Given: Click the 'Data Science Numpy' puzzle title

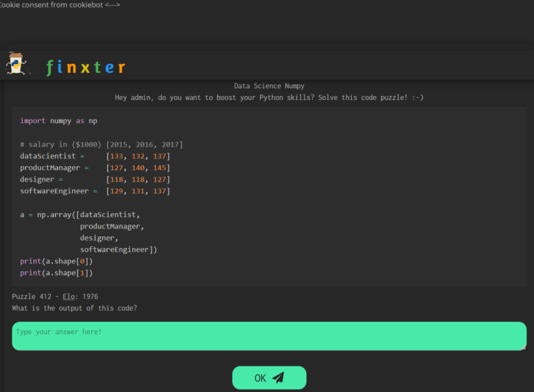Looking at the screenshot, I should (269, 86).
